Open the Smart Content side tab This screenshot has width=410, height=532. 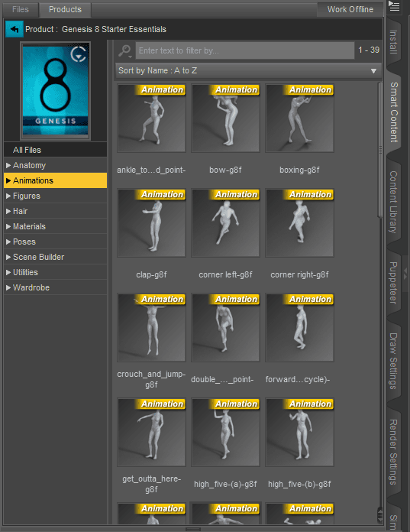[393, 112]
